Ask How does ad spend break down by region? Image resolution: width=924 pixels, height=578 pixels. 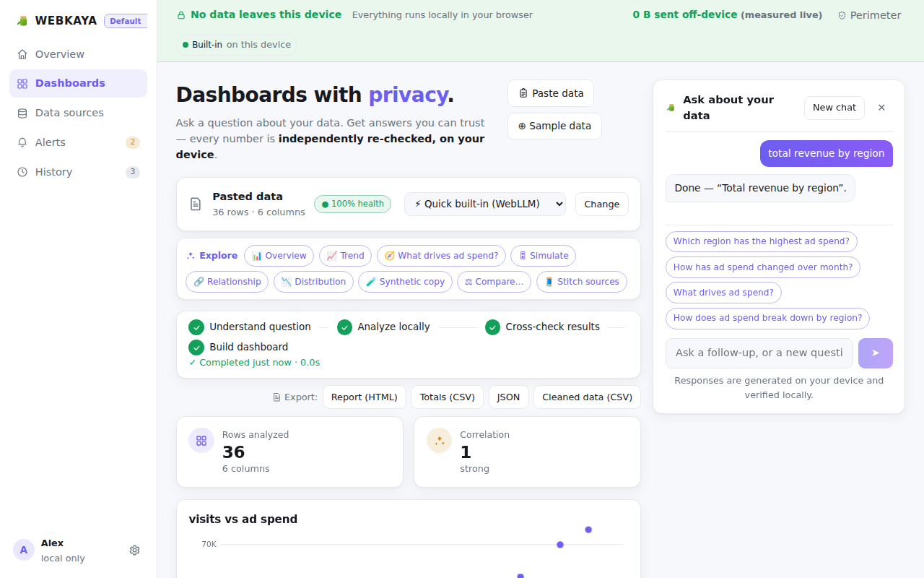pos(767,318)
